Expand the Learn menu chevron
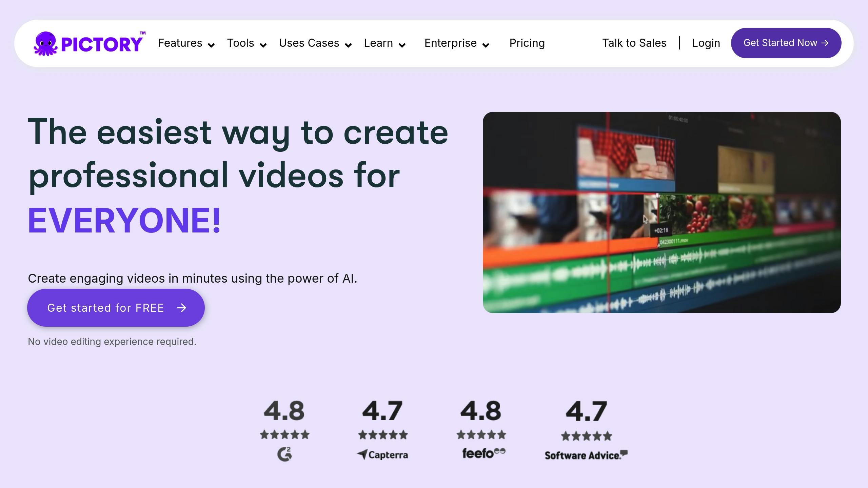 (402, 45)
